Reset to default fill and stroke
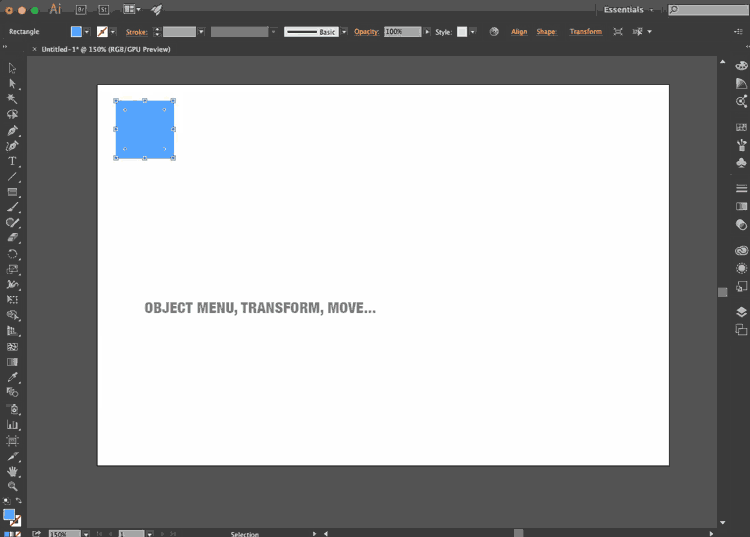The width and height of the screenshot is (750, 537). [6, 501]
